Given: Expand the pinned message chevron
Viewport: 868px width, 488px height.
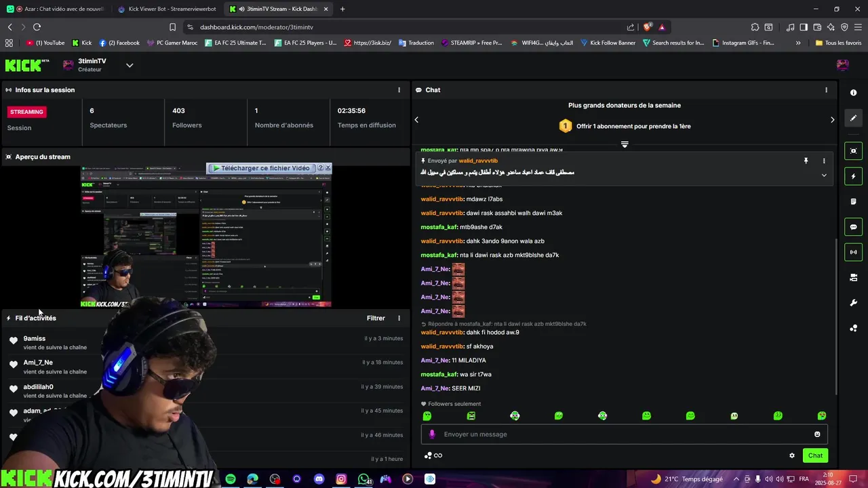Looking at the screenshot, I should [x=824, y=175].
